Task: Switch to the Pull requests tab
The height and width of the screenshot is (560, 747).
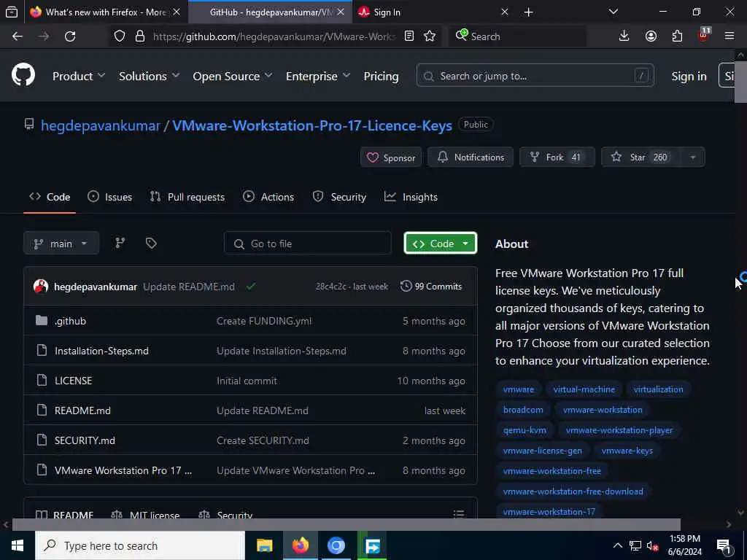Action: point(187,197)
